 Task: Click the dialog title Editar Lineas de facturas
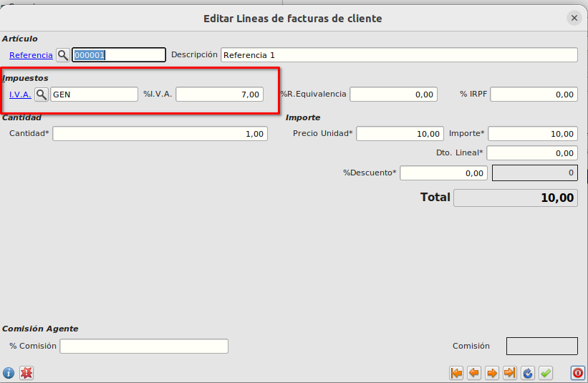(293, 19)
